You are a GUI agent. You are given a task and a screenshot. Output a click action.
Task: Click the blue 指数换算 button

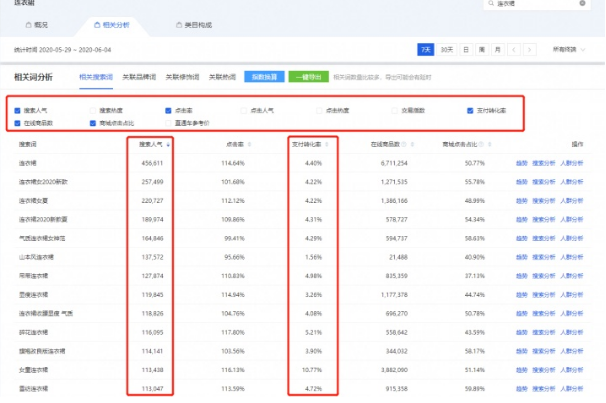(264, 77)
